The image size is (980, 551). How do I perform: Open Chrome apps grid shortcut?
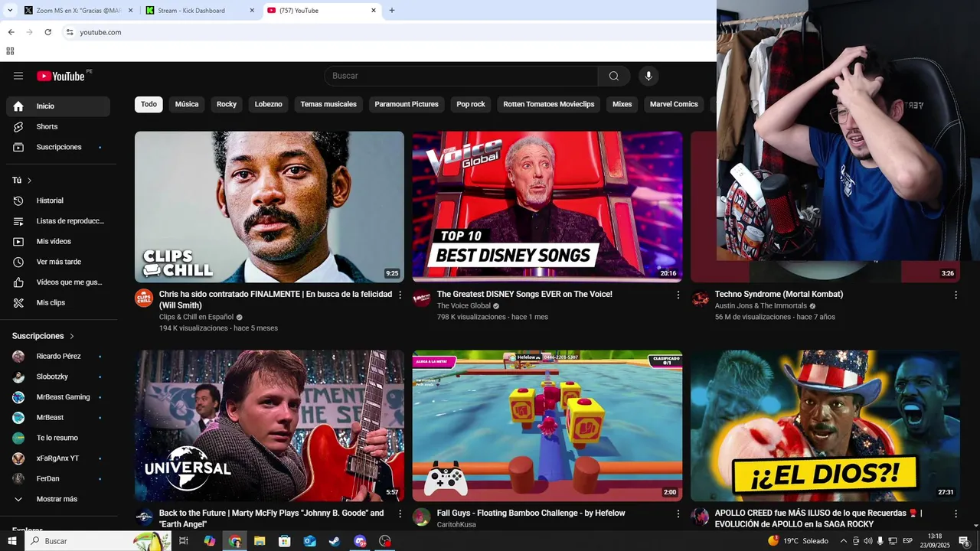pyautogui.click(x=10, y=51)
